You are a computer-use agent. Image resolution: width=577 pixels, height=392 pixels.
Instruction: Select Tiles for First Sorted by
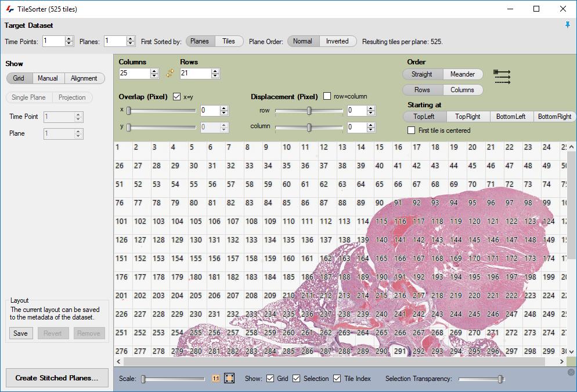coord(229,41)
